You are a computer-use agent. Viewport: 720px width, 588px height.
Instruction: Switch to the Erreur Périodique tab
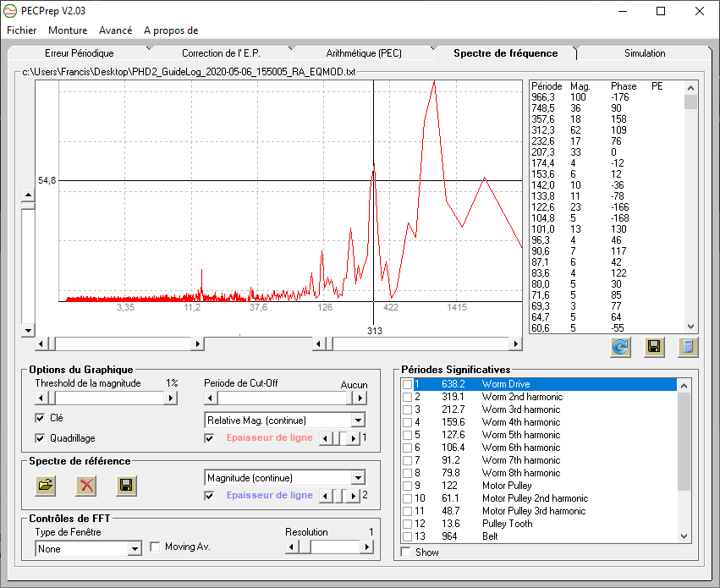pos(79,53)
